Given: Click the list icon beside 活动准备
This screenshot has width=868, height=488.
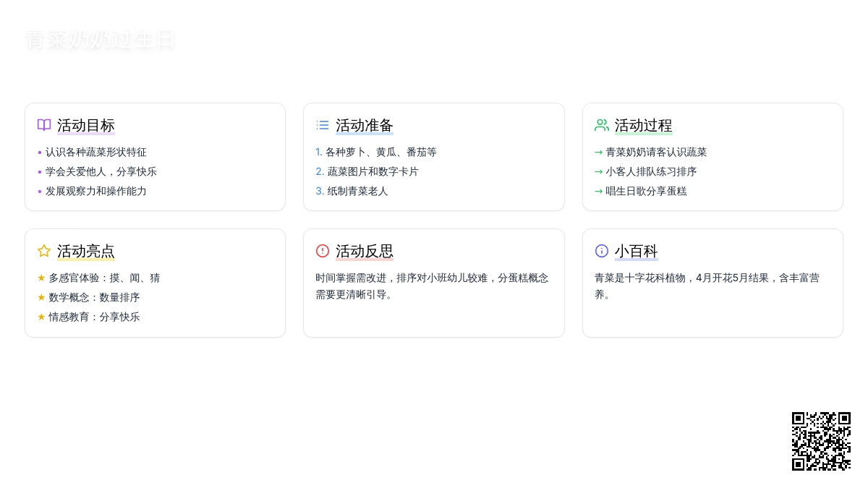Looking at the screenshot, I should click(323, 125).
